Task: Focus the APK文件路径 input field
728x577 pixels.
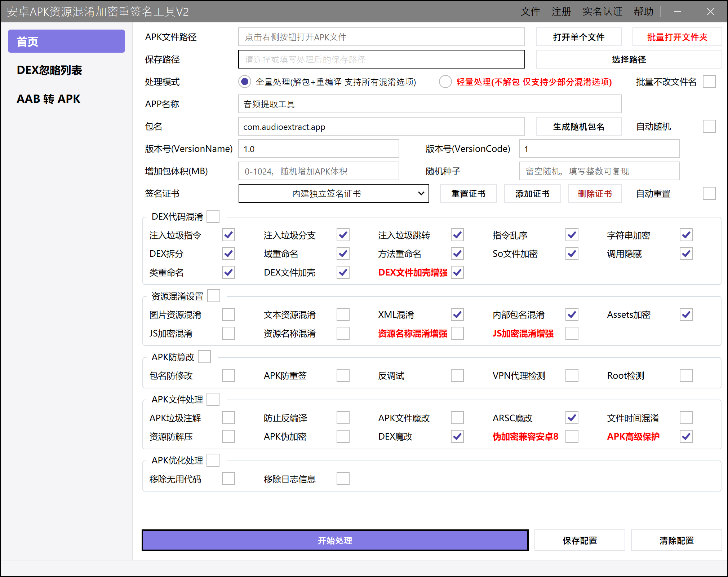Action: click(381, 37)
